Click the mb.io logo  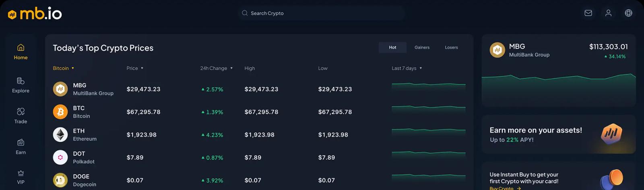tap(35, 14)
